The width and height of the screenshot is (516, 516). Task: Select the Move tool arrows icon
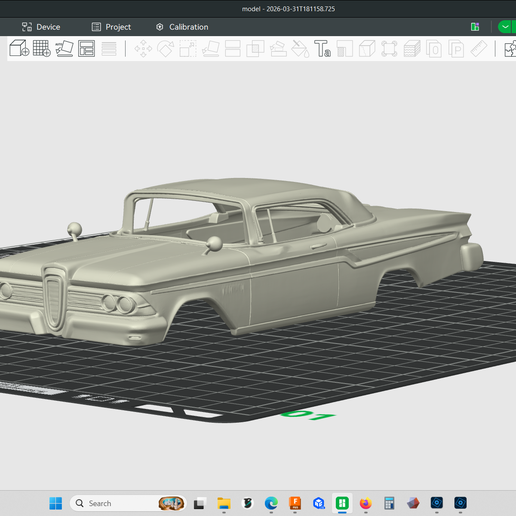[x=143, y=49]
